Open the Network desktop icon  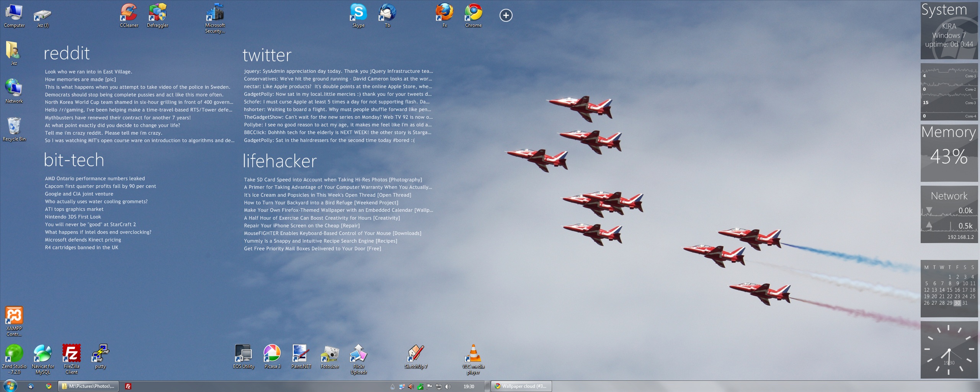click(14, 91)
